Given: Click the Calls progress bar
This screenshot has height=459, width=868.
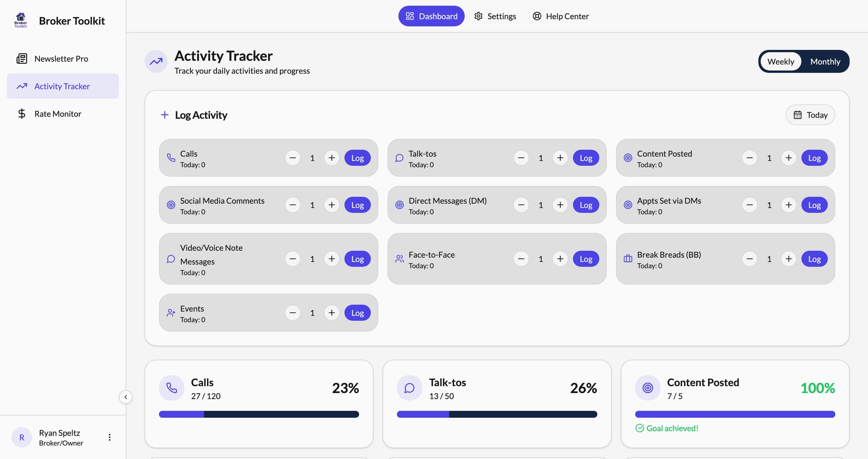Looking at the screenshot, I should point(259,414).
